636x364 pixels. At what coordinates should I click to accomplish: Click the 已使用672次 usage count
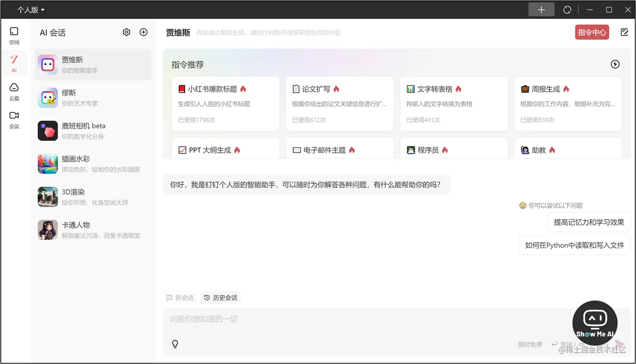tap(309, 120)
